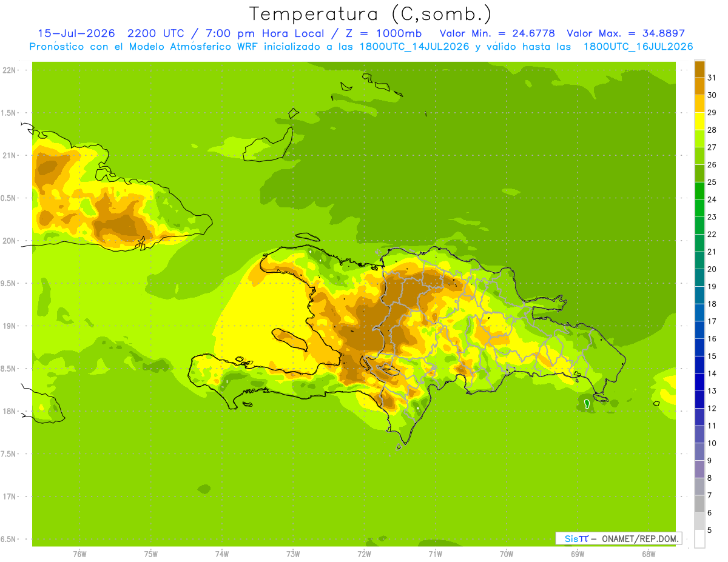
Task: Click the 69W longitude axis label
Action: [x=578, y=554]
